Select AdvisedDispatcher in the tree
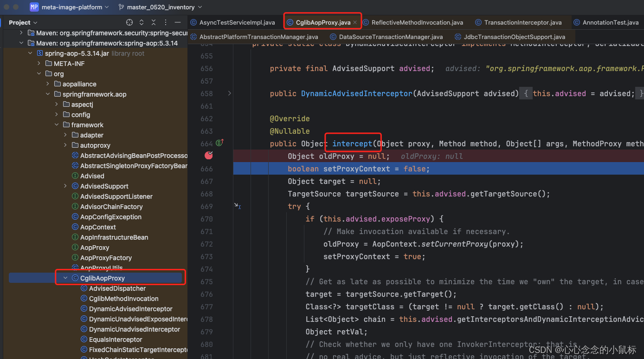644x359 pixels. point(117,288)
